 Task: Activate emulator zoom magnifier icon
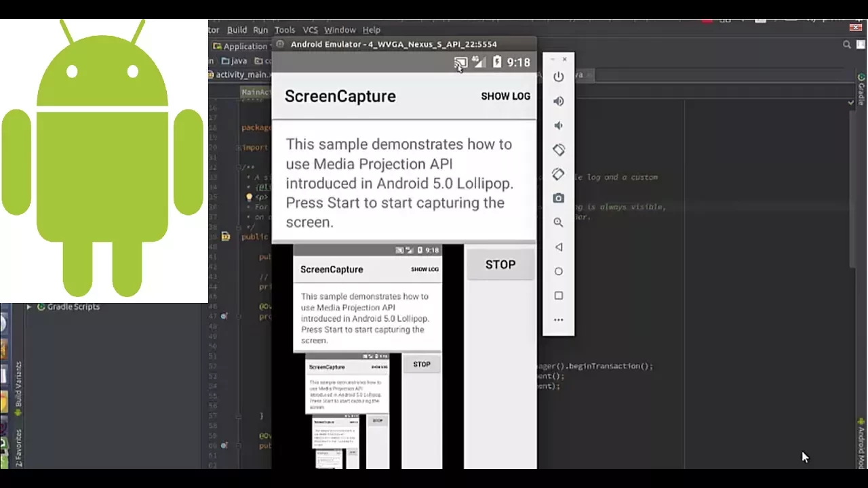coord(558,222)
